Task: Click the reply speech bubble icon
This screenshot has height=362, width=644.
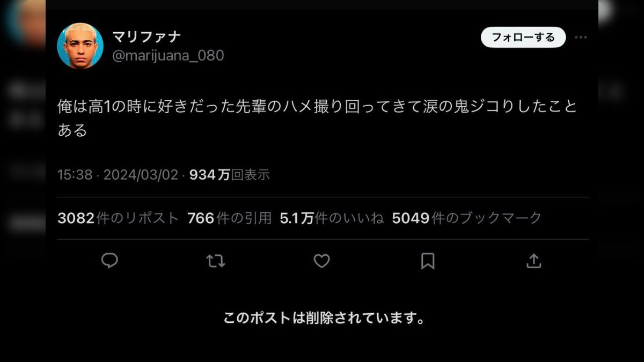Action: pos(109,261)
